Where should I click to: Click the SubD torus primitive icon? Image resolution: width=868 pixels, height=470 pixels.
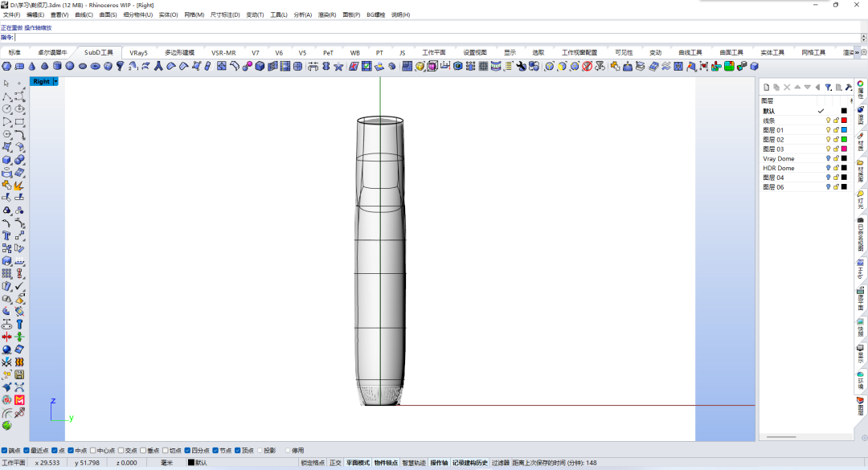point(95,67)
